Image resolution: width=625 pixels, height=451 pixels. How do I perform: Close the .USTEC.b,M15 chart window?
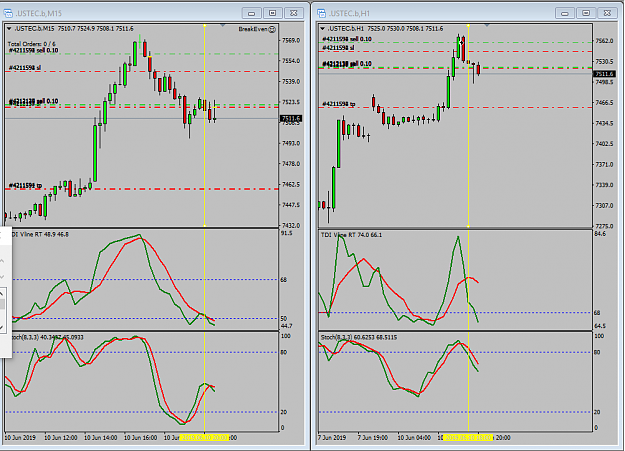click(x=294, y=13)
